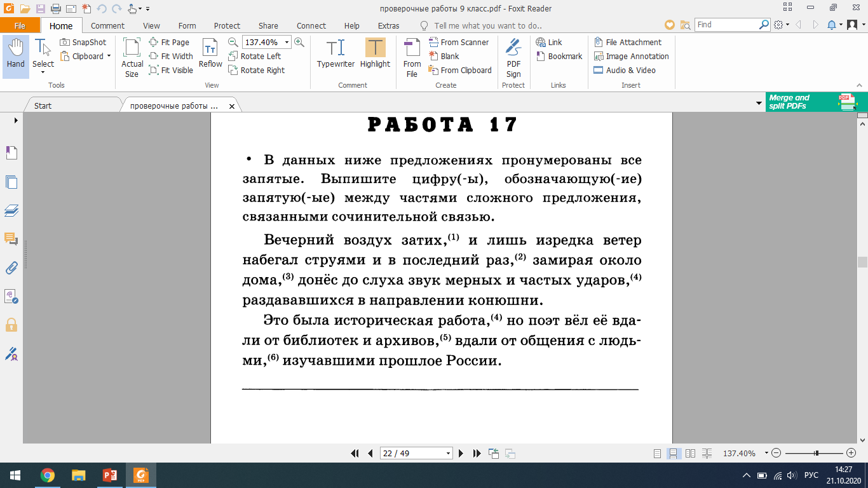Create PDF From Scanner

pyautogui.click(x=459, y=42)
